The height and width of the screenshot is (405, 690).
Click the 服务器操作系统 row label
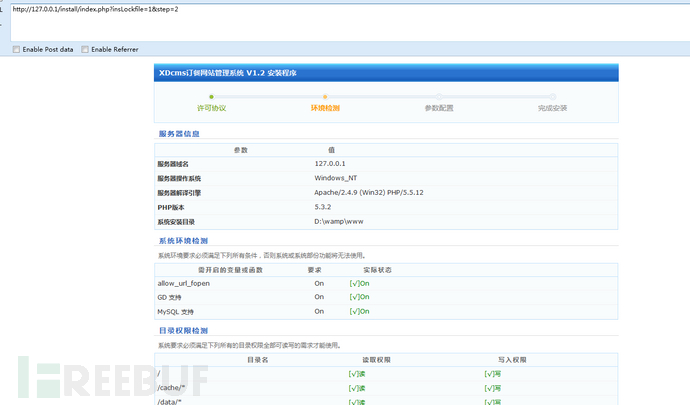pos(179,178)
